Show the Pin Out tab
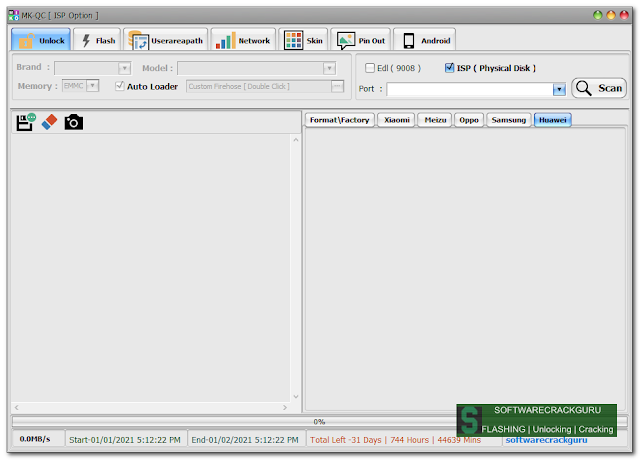 (361, 40)
